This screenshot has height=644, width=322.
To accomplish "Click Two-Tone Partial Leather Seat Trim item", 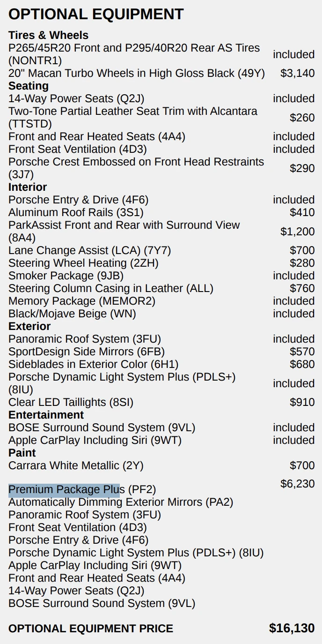I will click(132, 112).
